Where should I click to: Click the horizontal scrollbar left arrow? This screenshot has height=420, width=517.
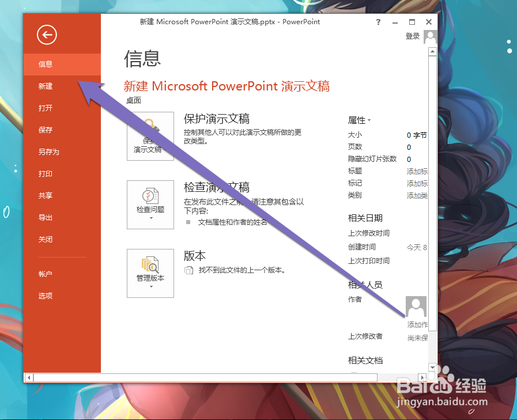tap(29, 377)
